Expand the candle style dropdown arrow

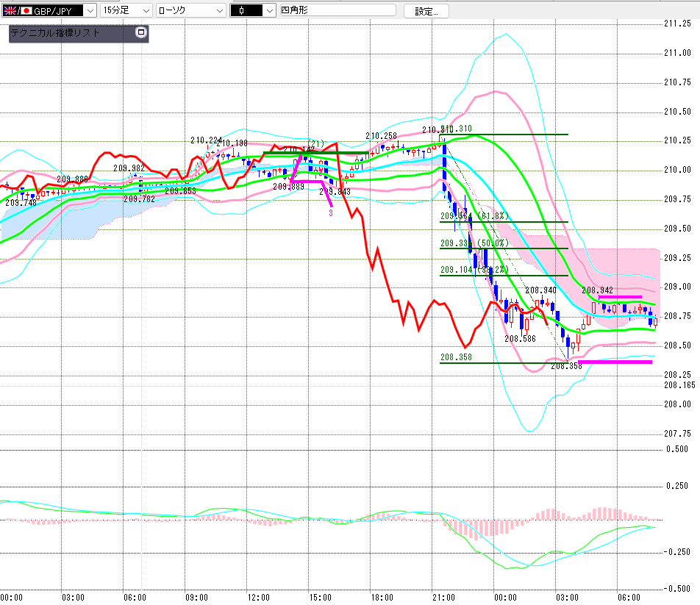click(x=270, y=11)
